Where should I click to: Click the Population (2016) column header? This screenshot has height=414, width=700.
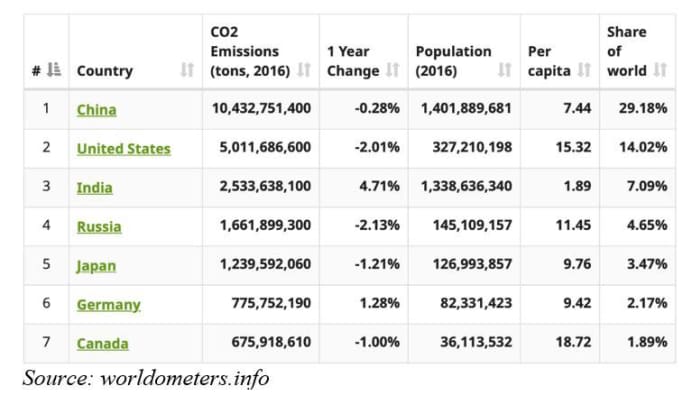click(x=453, y=60)
